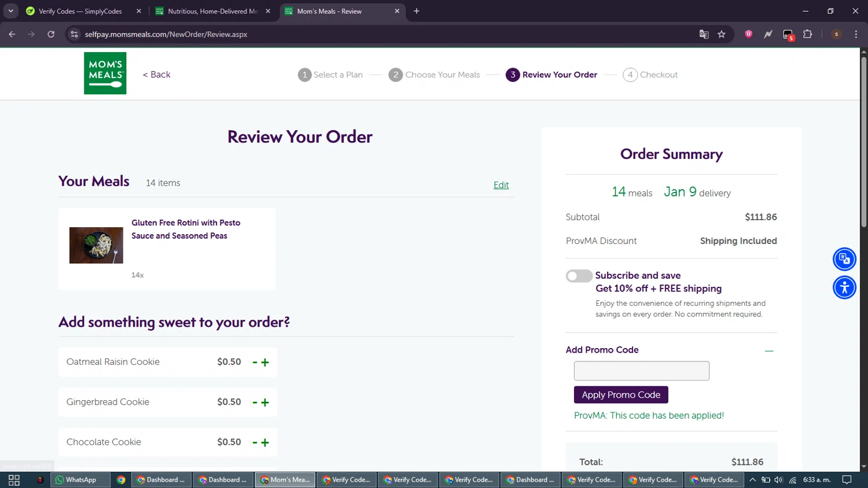Open the tab search dropdown arrow
Viewport: 868px width, 488px height.
coord(11,11)
